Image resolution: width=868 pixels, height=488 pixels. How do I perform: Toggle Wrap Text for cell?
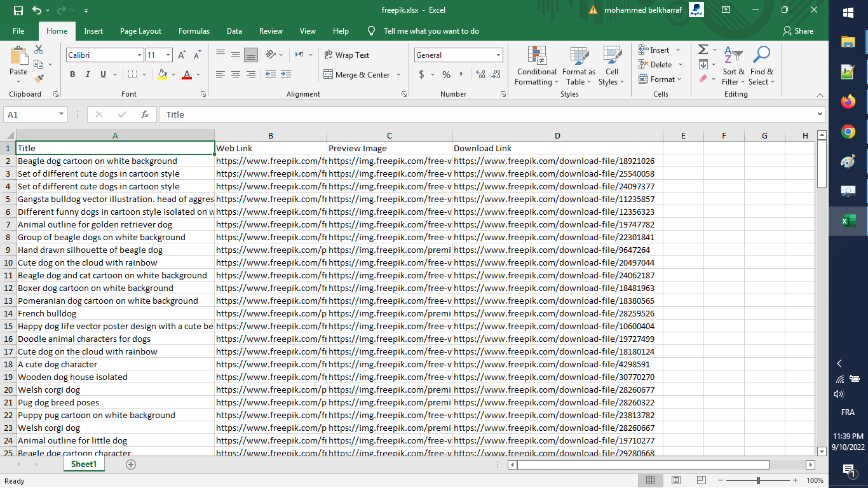(x=346, y=55)
